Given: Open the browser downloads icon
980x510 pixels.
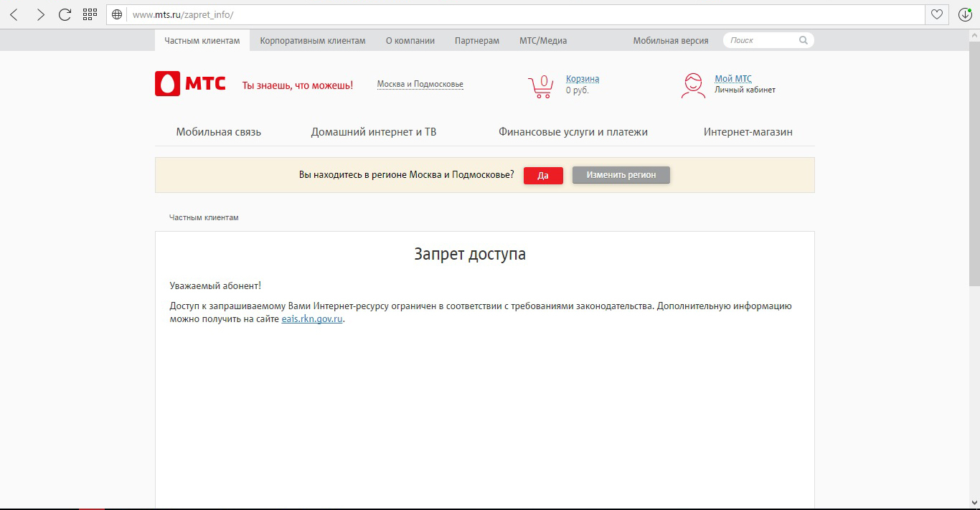Looking at the screenshot, I should pos(965,14).
